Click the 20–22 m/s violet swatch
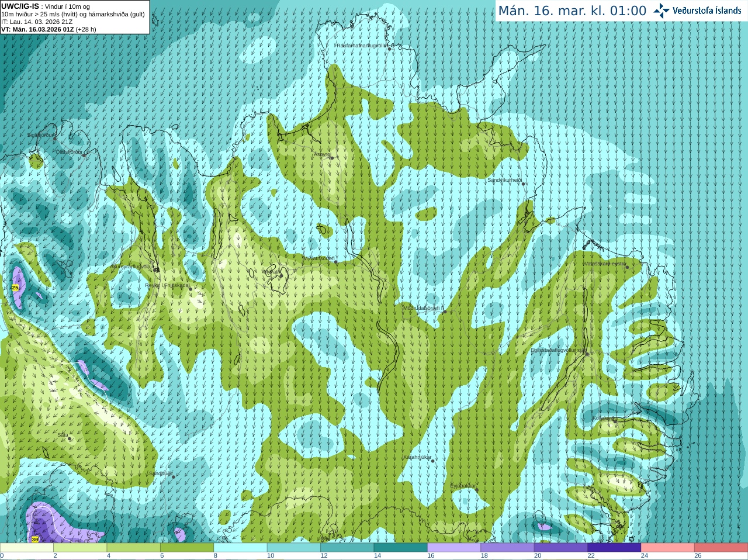Screen dimensions: 748x560 (561, 548)
